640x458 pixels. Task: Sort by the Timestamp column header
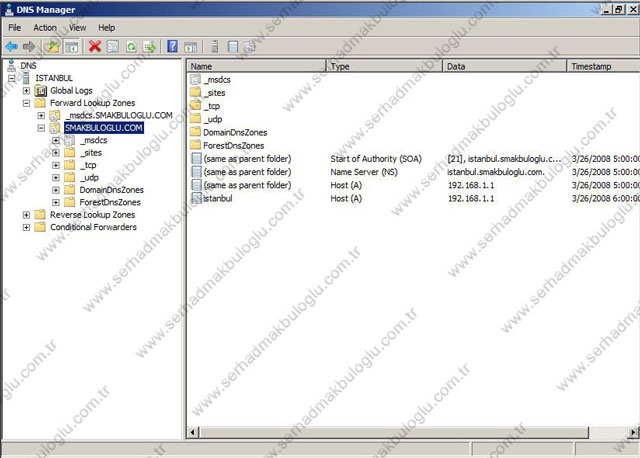[x=603, y=66]
